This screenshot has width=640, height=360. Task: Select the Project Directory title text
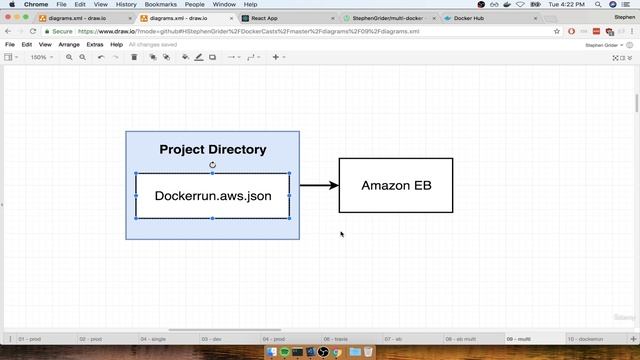coord(213,149)
